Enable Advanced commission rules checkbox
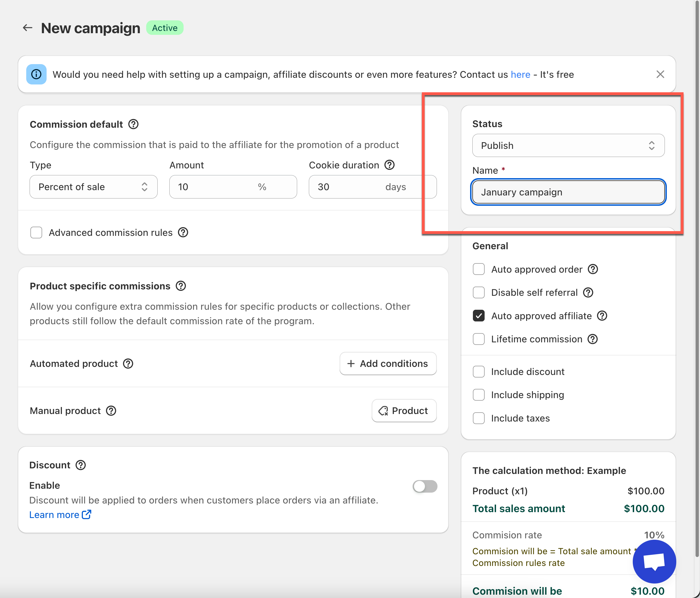Image resolution: width=700 pixels, height=598 pixels. pyautogui.click(x=36, y=233)
